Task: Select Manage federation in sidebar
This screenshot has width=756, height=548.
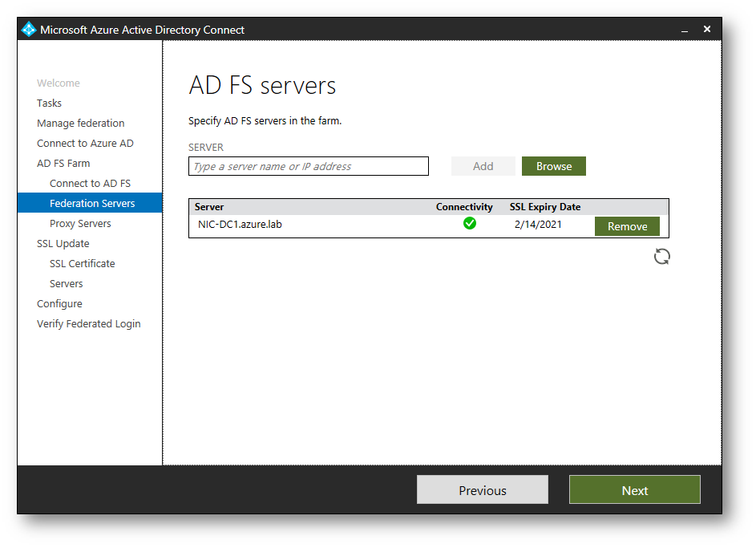Action: [80, 124]
